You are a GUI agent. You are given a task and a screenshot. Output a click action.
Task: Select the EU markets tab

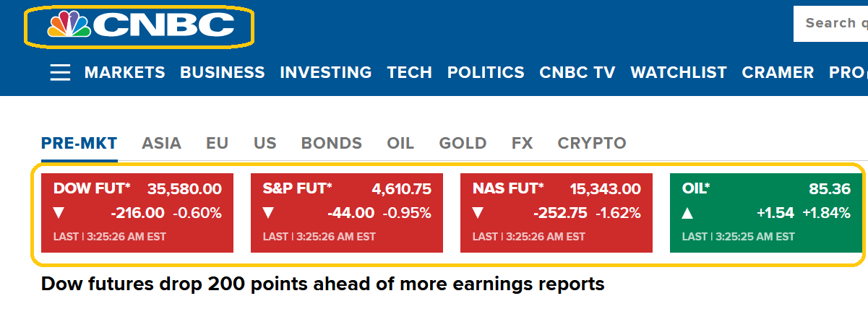click(217, 143)
